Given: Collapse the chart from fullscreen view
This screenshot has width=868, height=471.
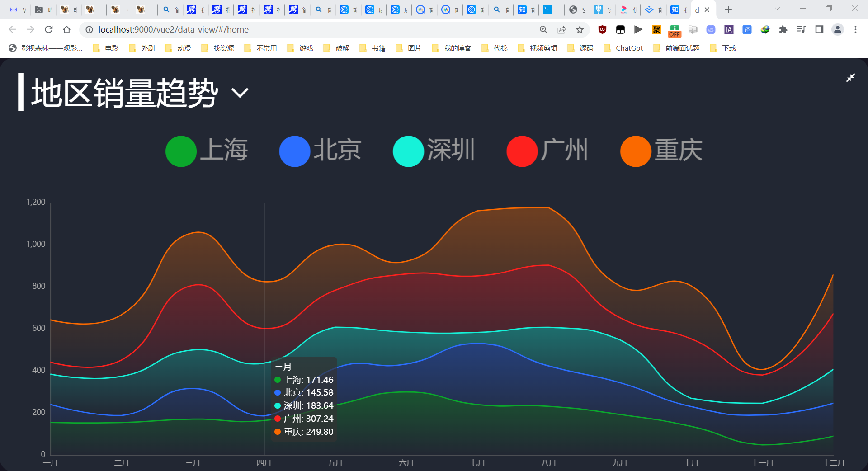Looking at the screenshot, I should 850,78.
